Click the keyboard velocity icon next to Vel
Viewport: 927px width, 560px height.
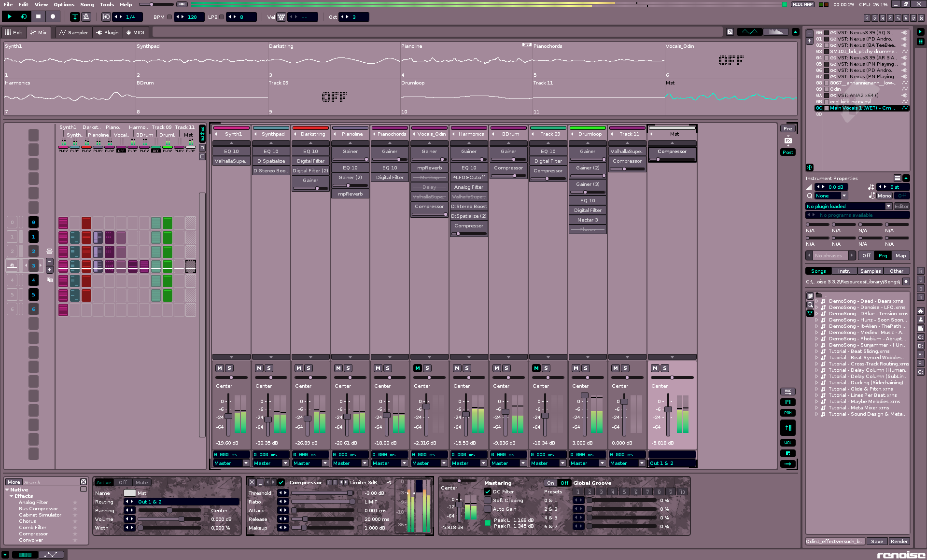coord(281,17)
